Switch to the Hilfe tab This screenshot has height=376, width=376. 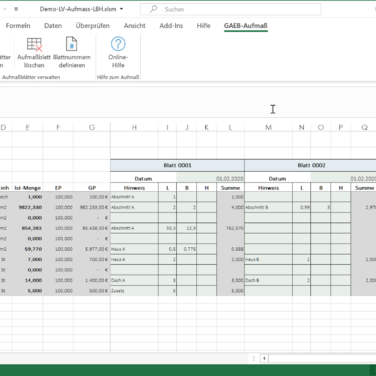tap(203, 26)
